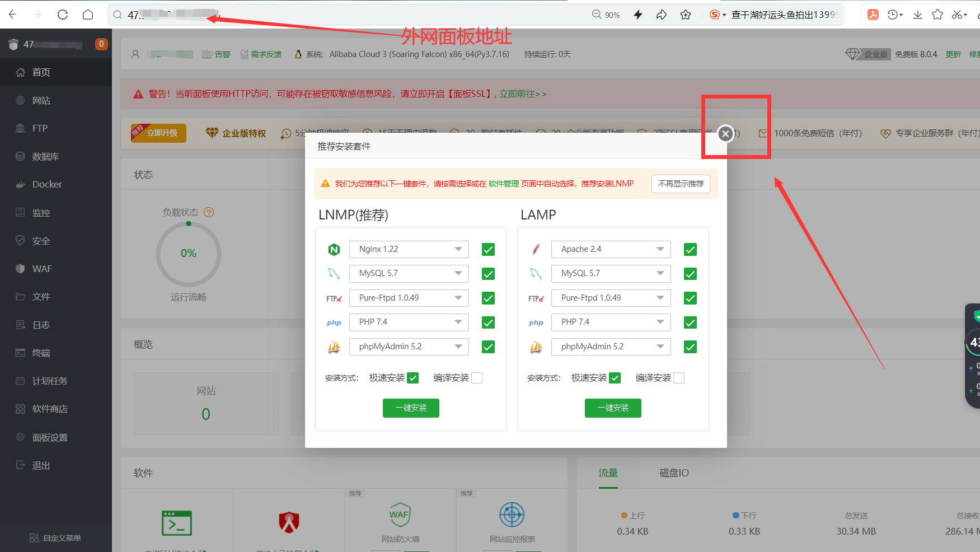980x552 pixels.
Task: Click the 负载状态 help question icon
Action: 209,212
